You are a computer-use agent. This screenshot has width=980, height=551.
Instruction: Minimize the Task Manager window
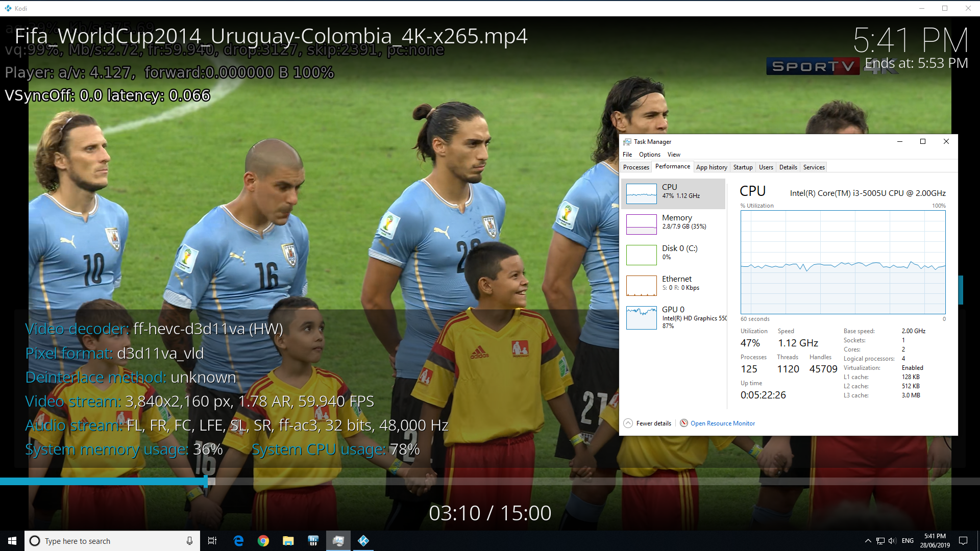click(x=900, y=142)
